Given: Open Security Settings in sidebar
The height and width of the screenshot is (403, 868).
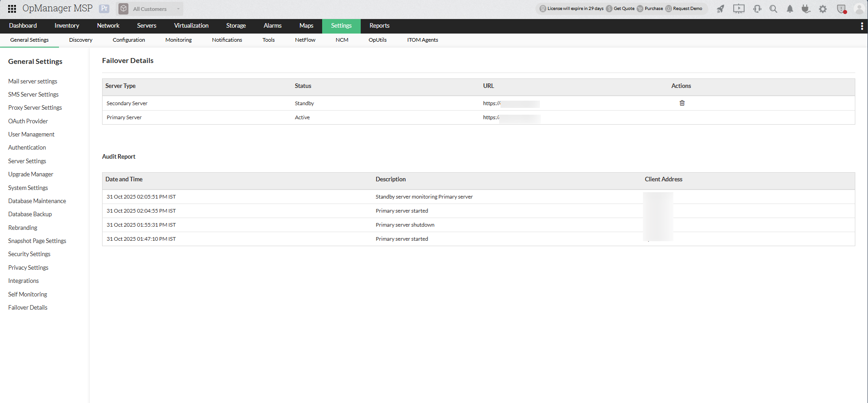Looking at the screenshot, I should (x=29, y=254).
